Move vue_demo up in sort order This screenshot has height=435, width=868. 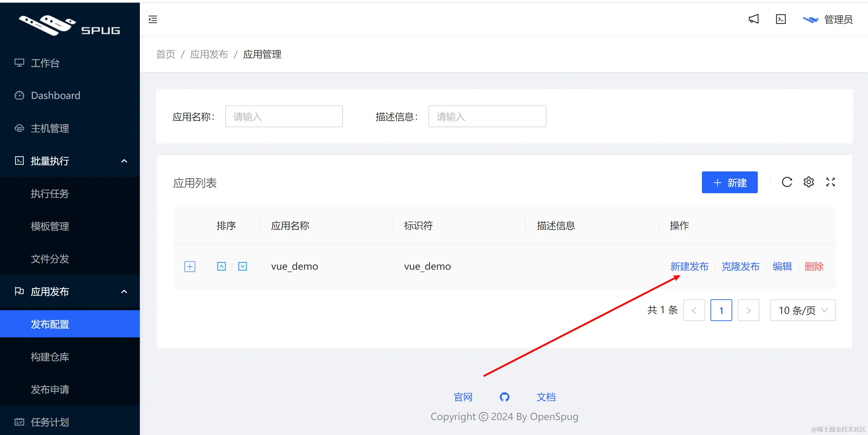[x=222, y=266]
